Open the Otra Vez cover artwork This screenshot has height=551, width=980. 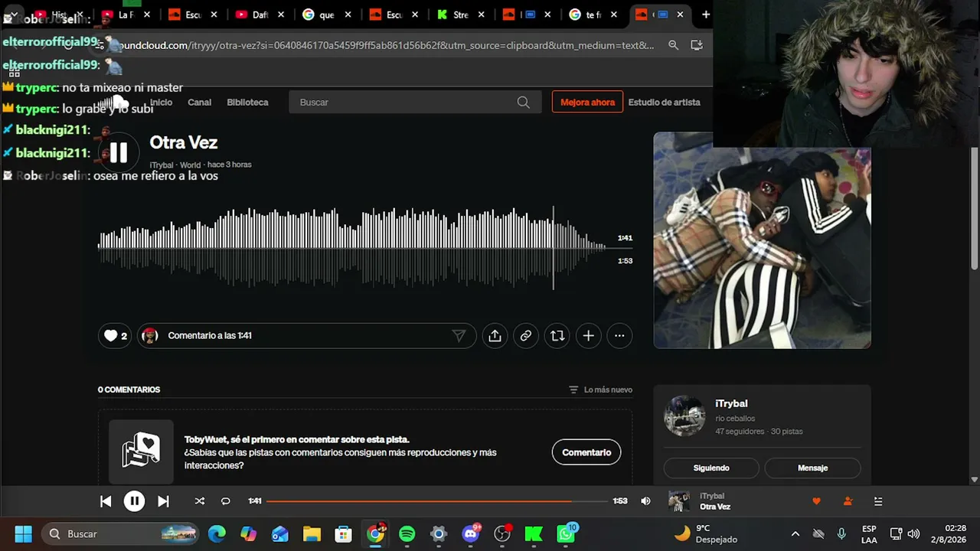tap(762, 240)
